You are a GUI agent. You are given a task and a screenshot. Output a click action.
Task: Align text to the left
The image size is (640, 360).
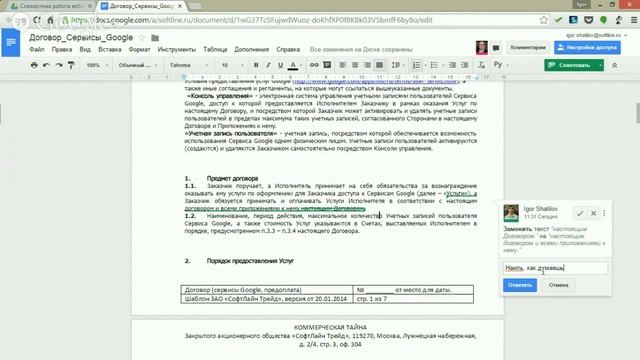(342, 65)
